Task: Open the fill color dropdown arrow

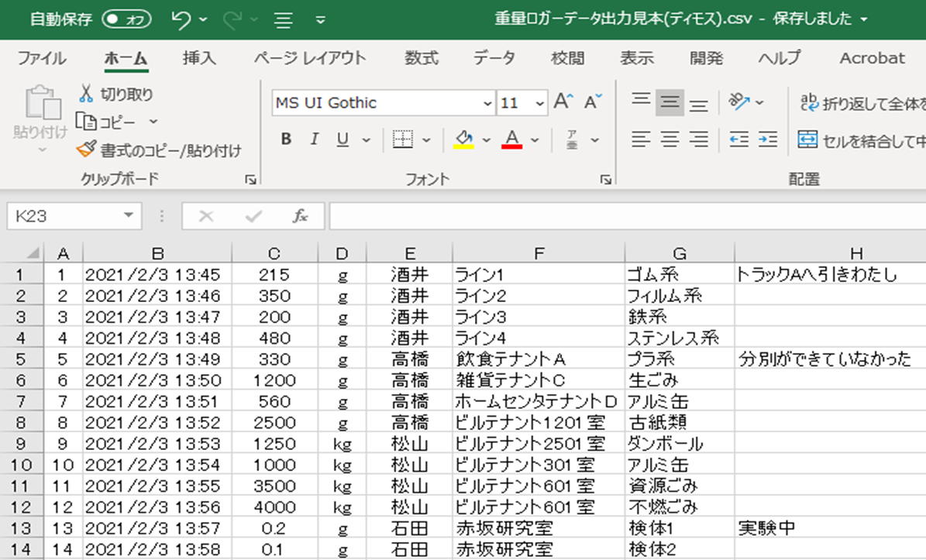Action: click(x=487, y=140)
